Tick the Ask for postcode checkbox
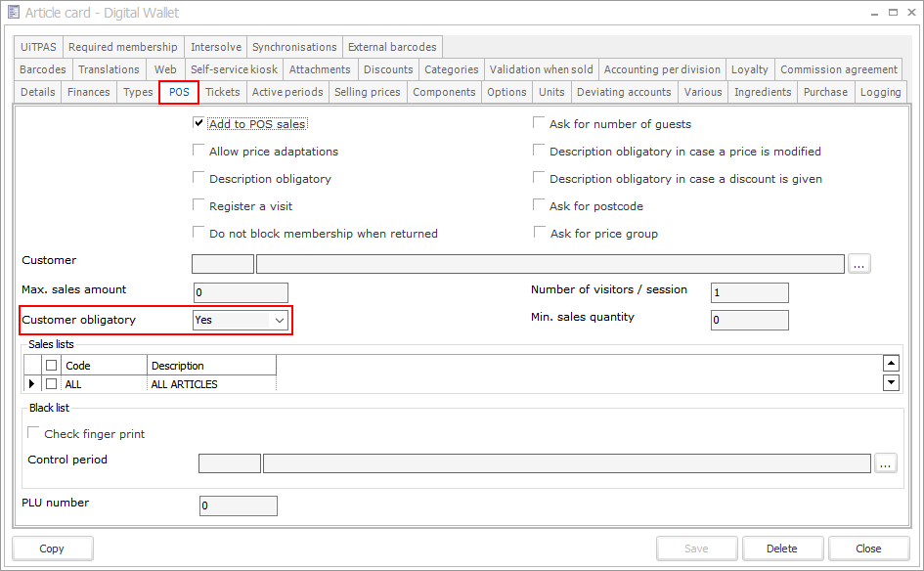This screenshot has width=924, height=571. (540, 206)
